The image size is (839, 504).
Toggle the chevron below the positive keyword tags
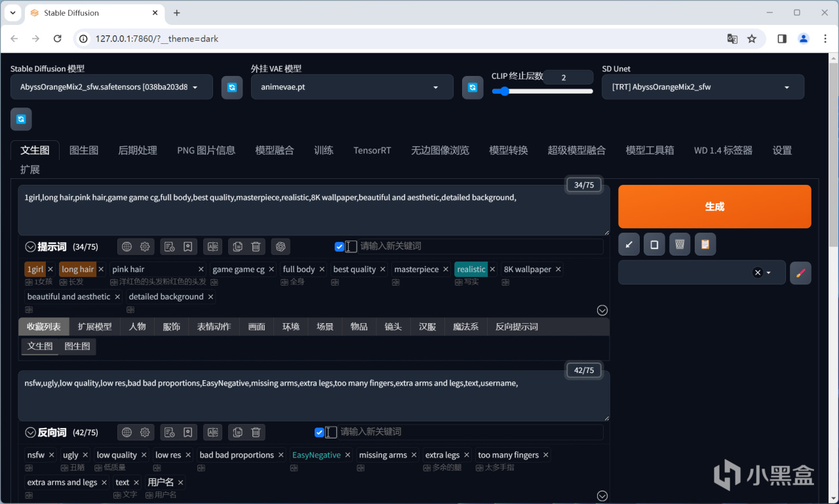click(x=602, y=311)
